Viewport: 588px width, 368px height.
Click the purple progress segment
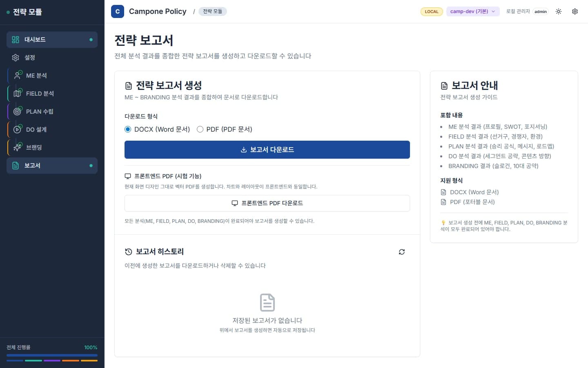pos(52,361)
